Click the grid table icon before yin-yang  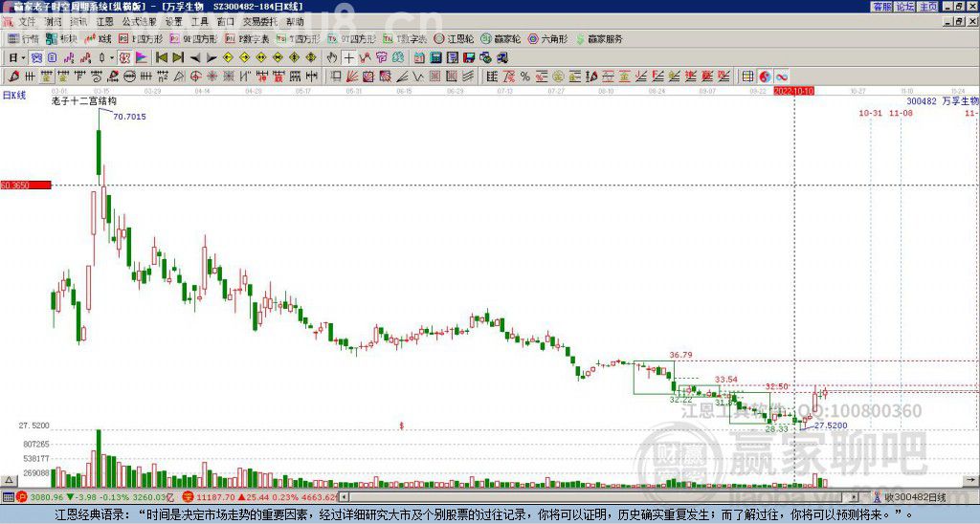coord(747,76)
